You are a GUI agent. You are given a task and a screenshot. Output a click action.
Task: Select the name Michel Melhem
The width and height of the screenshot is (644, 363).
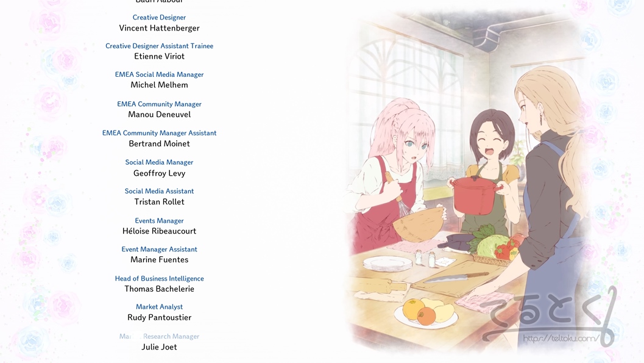(x=160, y=85)
